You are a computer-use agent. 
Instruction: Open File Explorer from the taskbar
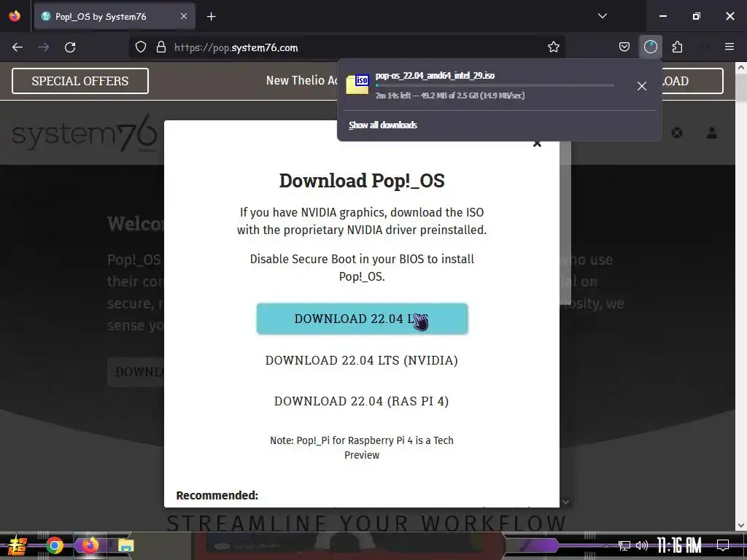coord(125,545)
